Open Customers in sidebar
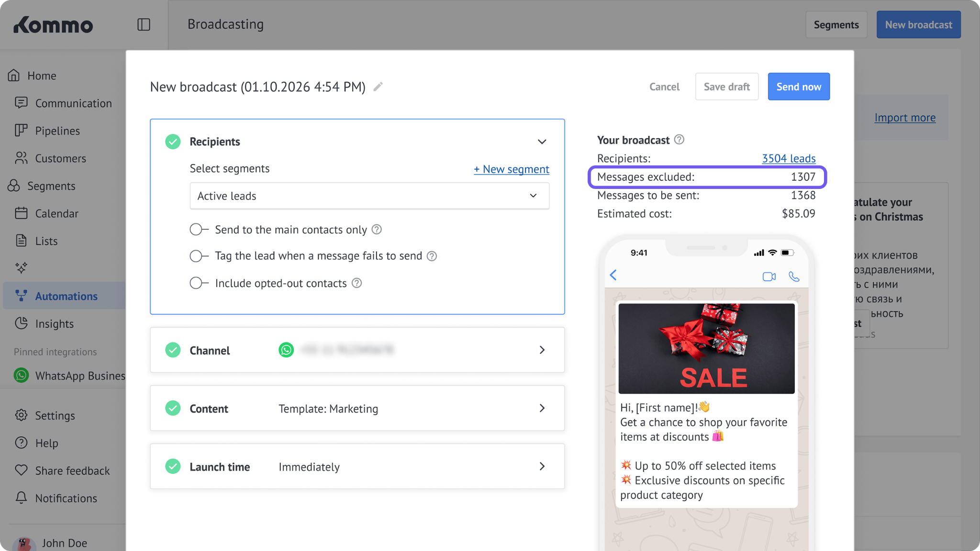Image resolution: width=980 pixels, height=551 pixels. coord(50,158)
